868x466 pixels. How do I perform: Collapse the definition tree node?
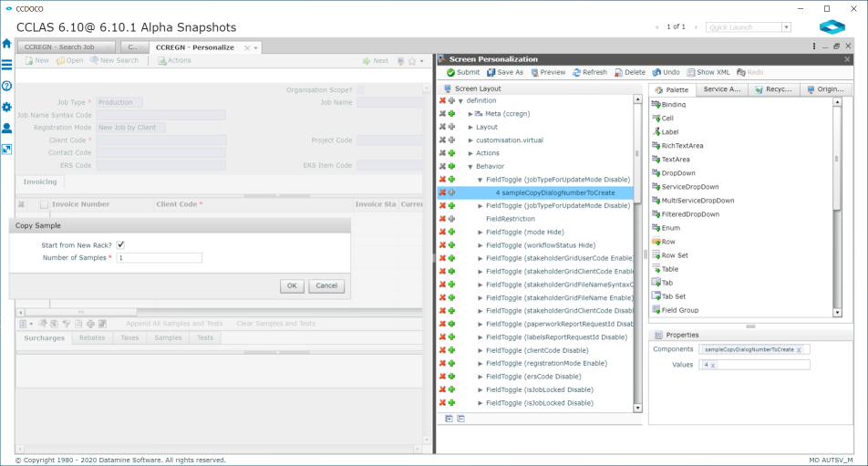point(460,100)
